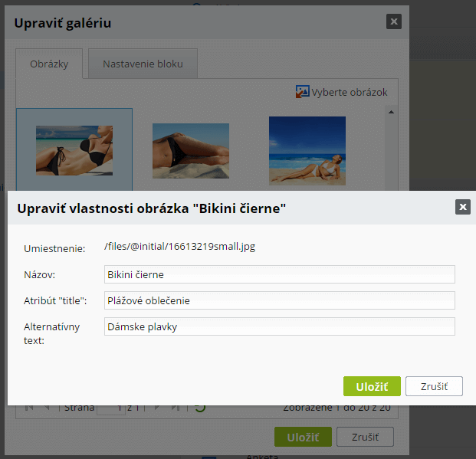
Task: Click the Alternatívny text input field
Action: 279,326
